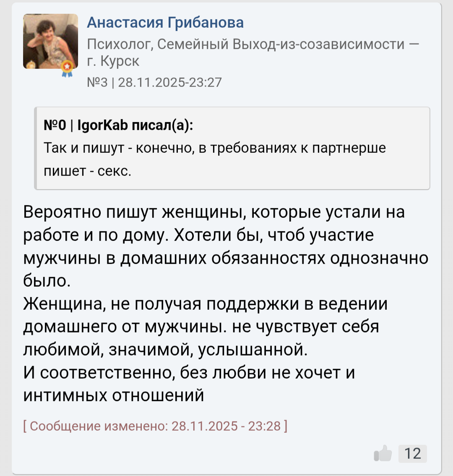Viewport: 453px width, 476px height.
Task: Click the IgorKab username in the quote
Action: tap(102, 125)
